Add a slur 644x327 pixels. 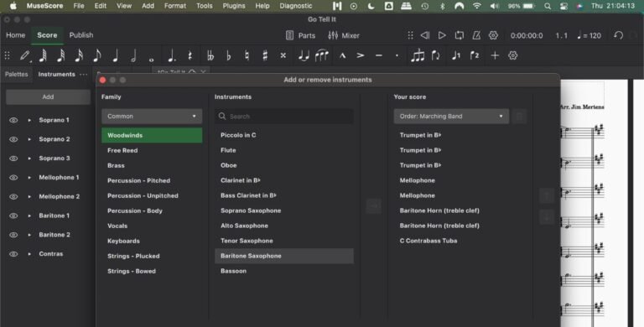pyautogui.click(x=322, y=55)
